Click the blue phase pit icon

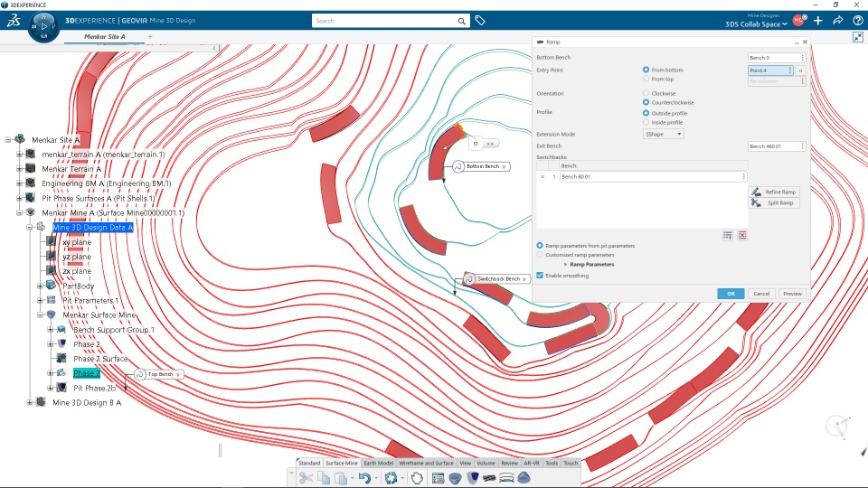[x=472, y=478]
